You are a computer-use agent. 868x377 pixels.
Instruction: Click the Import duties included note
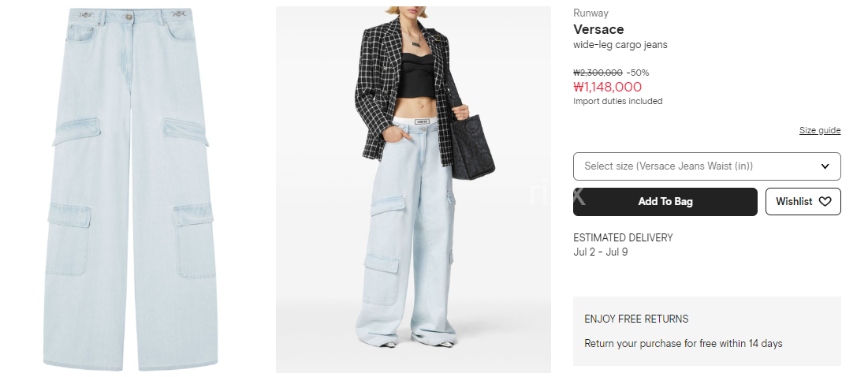tap(618, 101)
